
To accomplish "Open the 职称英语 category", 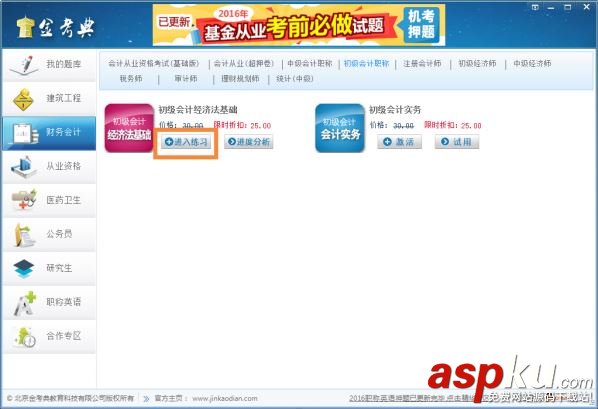I will click(x=49, y=302).
